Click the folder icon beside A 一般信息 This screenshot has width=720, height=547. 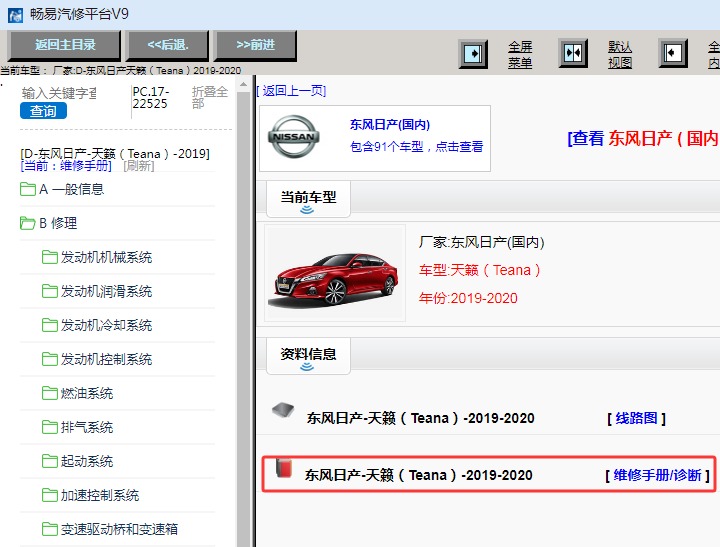28,189
